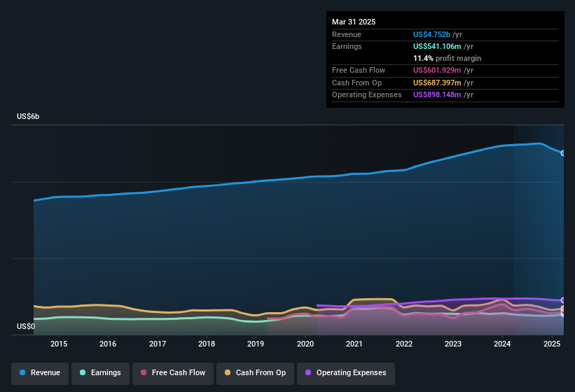This screenshot has width=575, height=392.
Task: Click the 2015 x-axis label
Action: pos(59,344)
